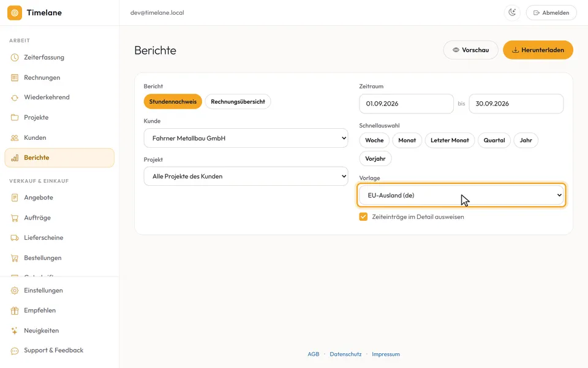Open Angebote via its document icon
Screen dimensions: 588x368
point(15,197)
